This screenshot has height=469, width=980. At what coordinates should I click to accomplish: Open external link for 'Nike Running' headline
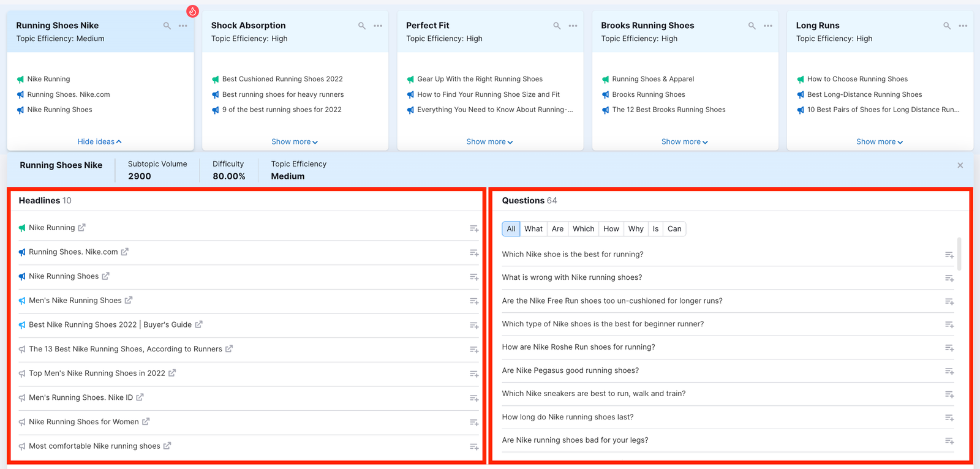tap(81, 227)
